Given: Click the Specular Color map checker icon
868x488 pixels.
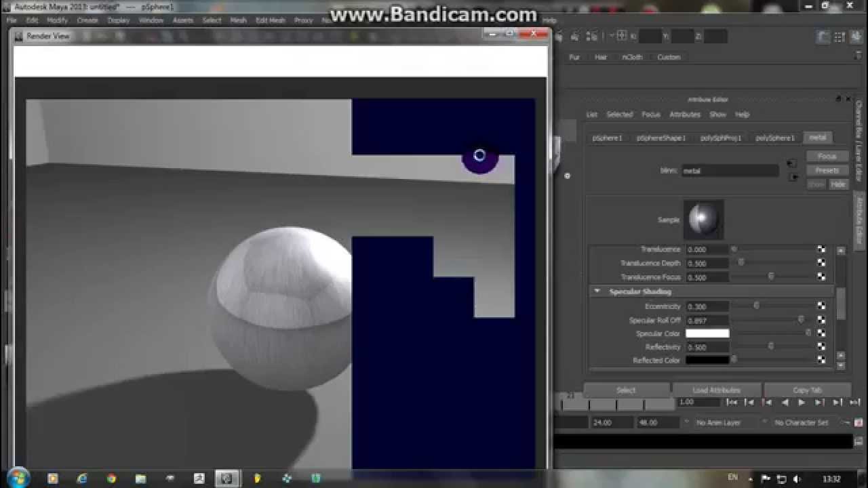Looking at the screenshot, I should pos(821,333).
